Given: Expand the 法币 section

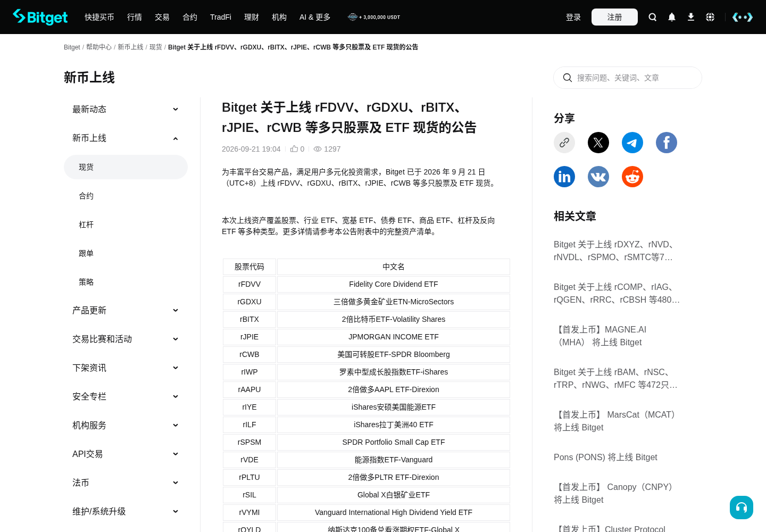Looking at the screenshot, I should pyautogui.click(x=126, y=483).
